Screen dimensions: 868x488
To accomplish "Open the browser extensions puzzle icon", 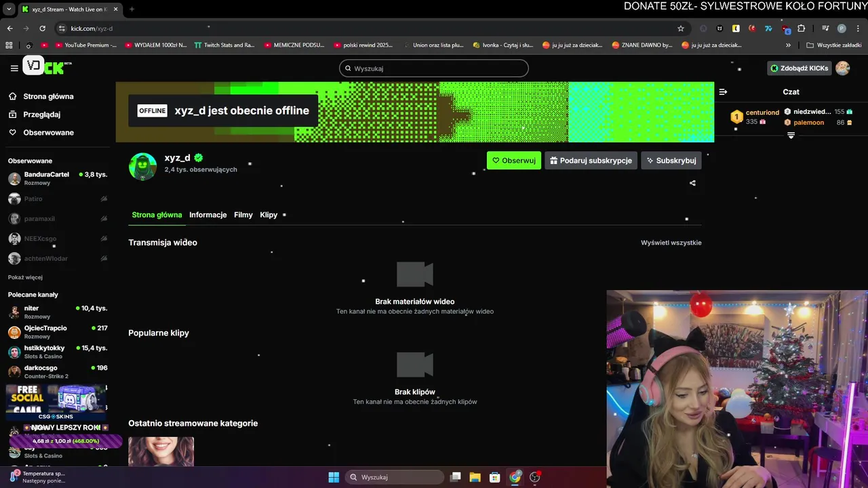I will click(802, 28).
